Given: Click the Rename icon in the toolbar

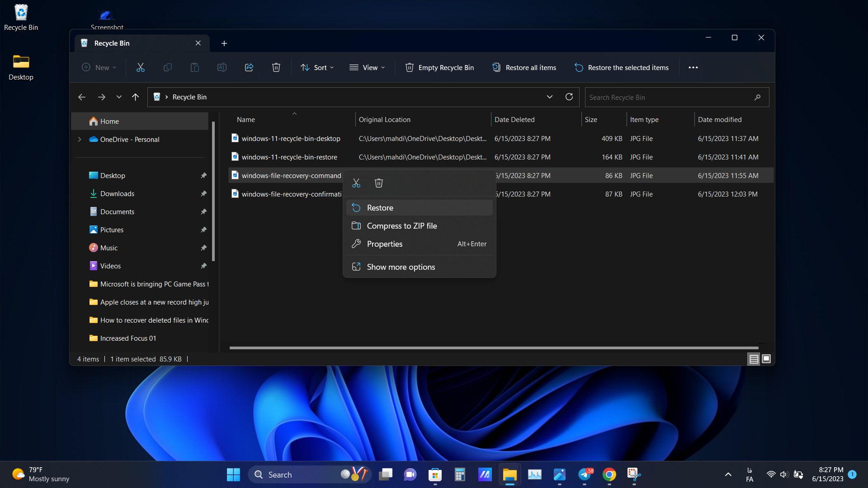Looking at the screenshot, I should pyautogui.click(x=222, y=67).
